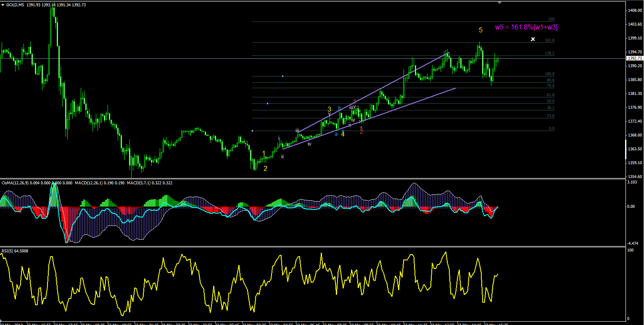The image size is (644, 325).
Task: Click the large yellow 2 beneath yellow wave label 1
Action: [265, 168]
